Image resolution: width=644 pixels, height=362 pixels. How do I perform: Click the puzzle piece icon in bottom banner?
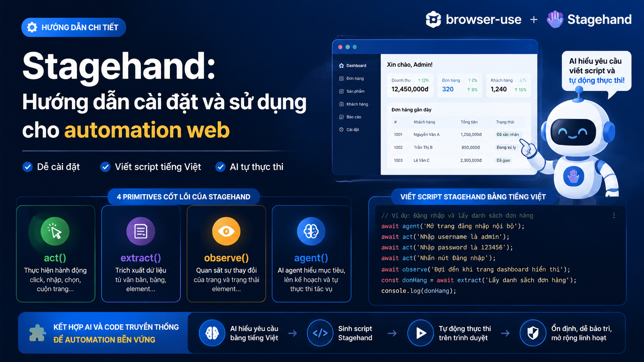[x=37, y=333]
